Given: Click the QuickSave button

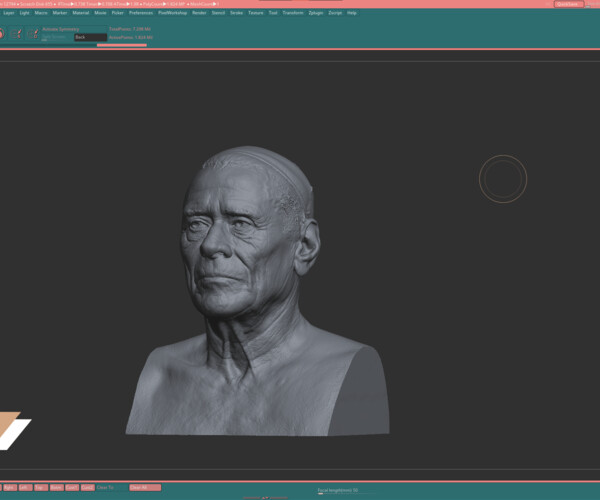Looking at the screenshot, I should pos(569,4).
